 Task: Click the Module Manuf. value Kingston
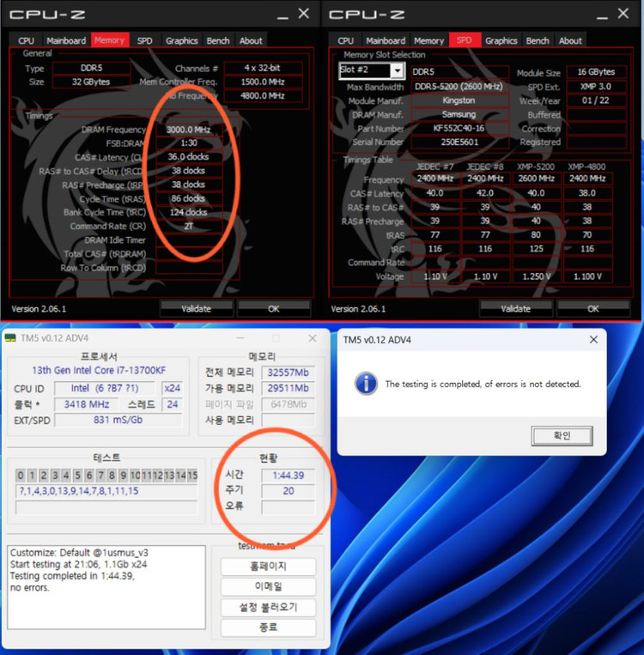tap(459, 100)
